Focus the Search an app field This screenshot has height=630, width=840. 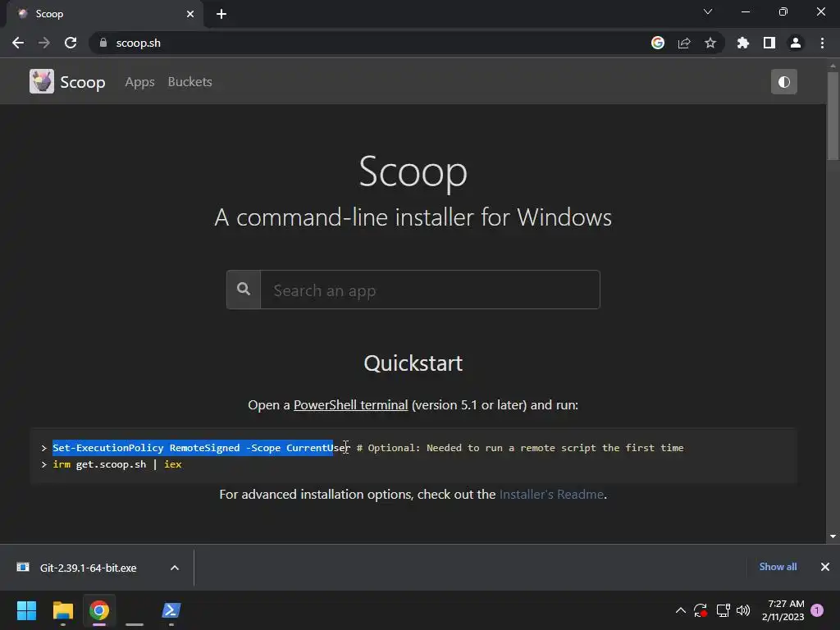pos(430,290)
